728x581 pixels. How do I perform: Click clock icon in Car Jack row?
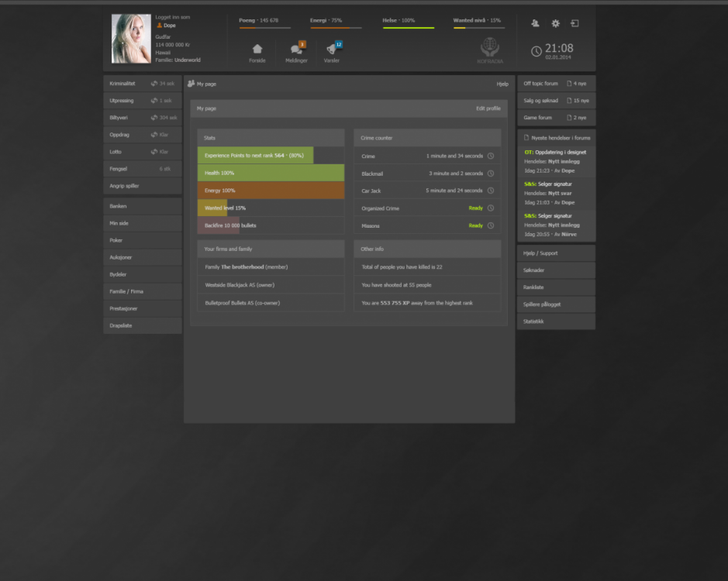[491, 191]
